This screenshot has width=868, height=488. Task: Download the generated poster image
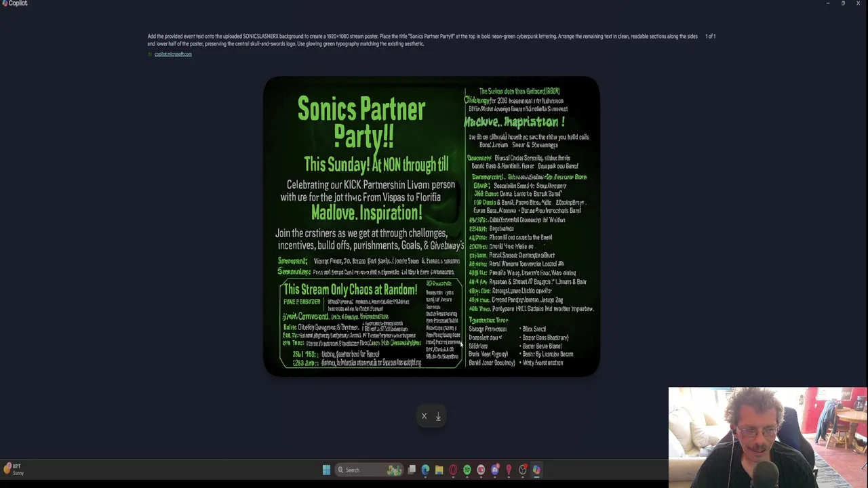[x=438, y=416]
